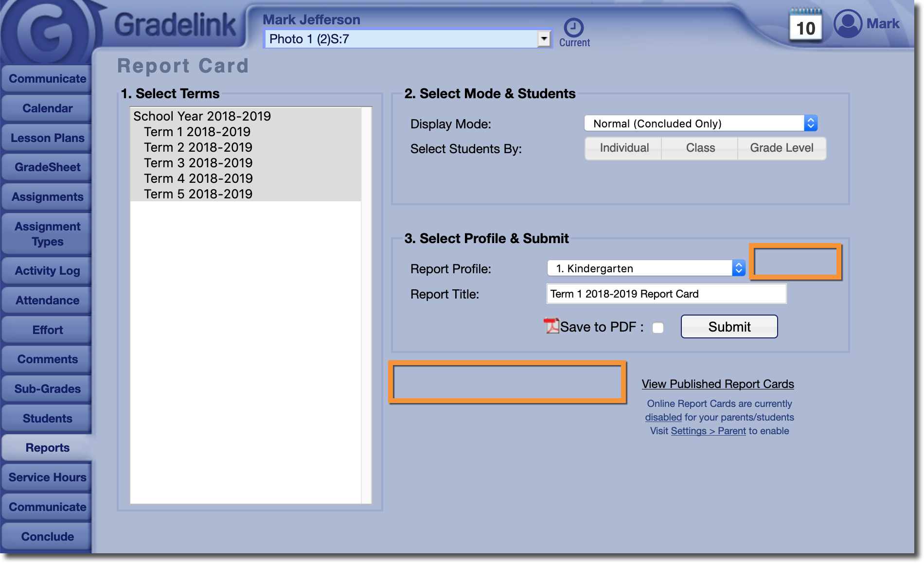Viewport: 924px width, 563px height.
Task: Select Term 3 2018-2019 in the terms list
Action: 198,163
